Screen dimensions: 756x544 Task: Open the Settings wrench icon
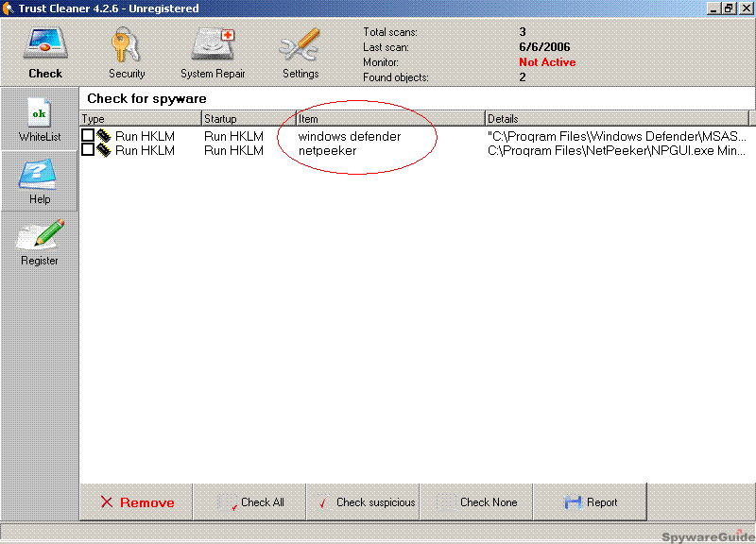tap(300, 45)
